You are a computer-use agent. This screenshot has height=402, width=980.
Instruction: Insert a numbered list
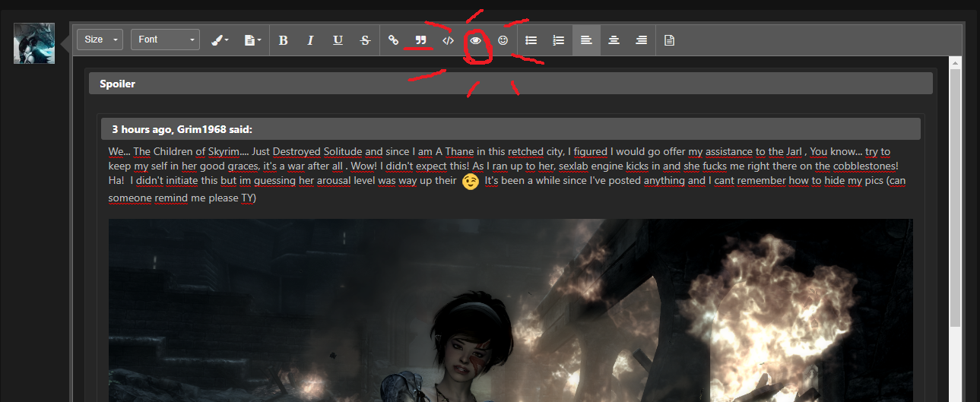point(559,40)
